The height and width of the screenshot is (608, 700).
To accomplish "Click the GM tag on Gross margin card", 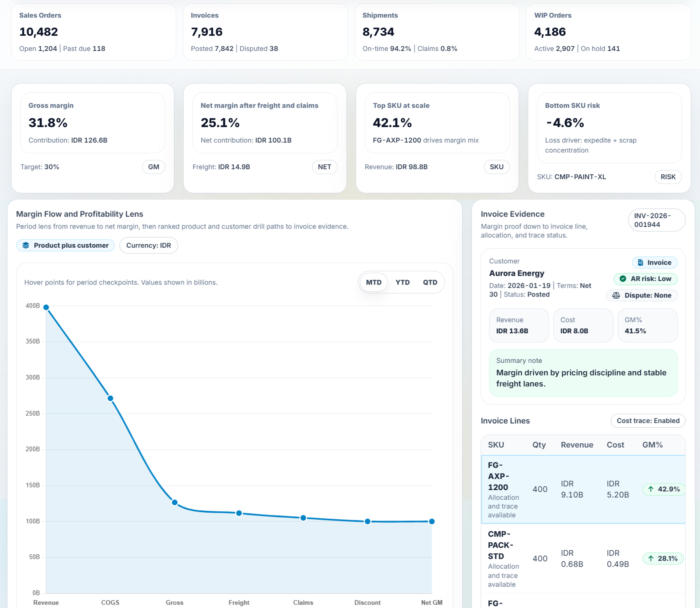I will pyautogui.click(x=153, y=167).
